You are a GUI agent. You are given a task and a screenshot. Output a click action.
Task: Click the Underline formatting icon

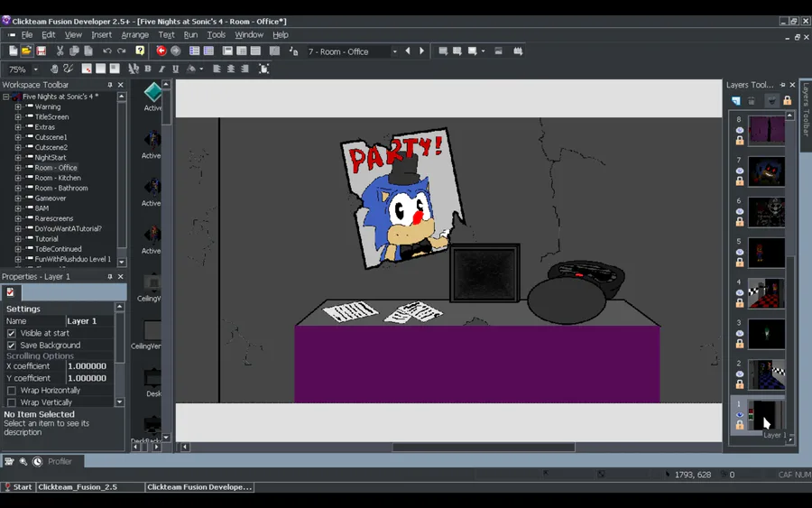coord(176,69)
